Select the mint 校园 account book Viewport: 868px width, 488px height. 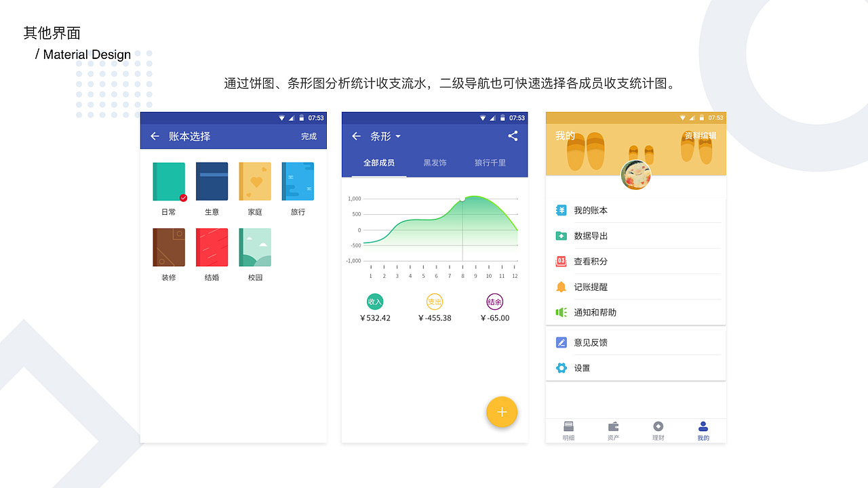coord(255,247)
